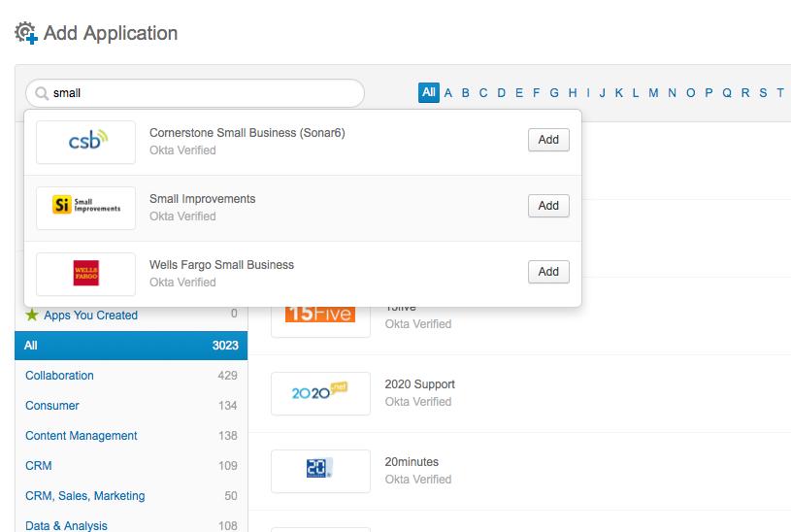Add Wells Fargo Small Business app

coord(548,272)
